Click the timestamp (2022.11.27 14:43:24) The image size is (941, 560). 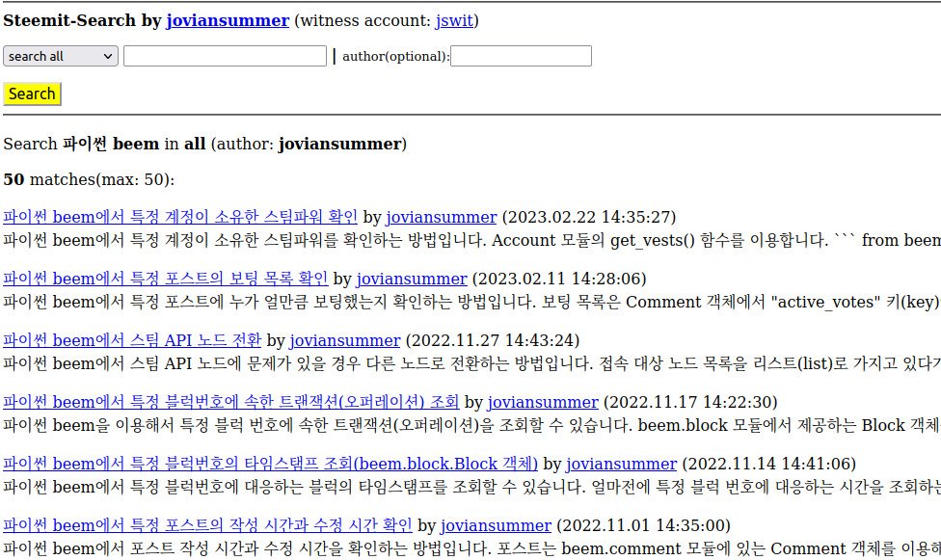pyautogui.click(x=493, y=340)
